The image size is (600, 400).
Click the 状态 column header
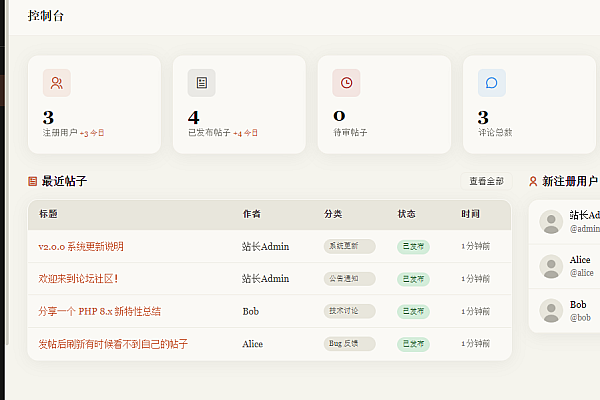pos(406,214)
